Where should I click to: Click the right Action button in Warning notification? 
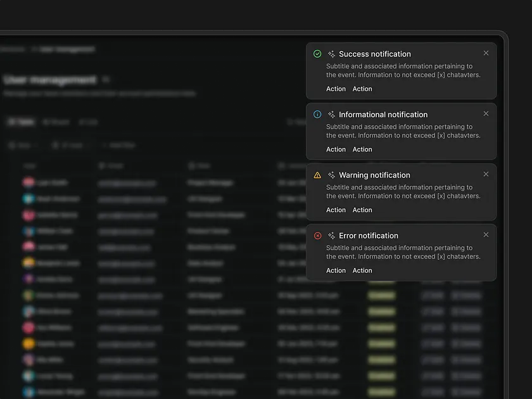click(x=362, y=210)
